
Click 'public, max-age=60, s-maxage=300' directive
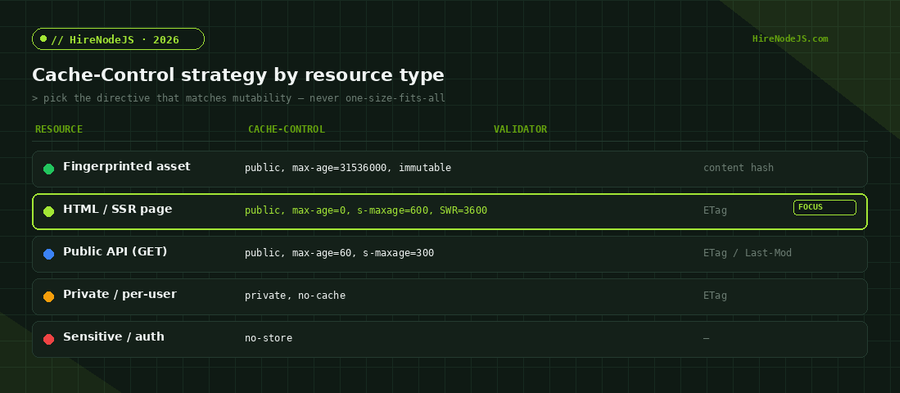tap(339, 253)
